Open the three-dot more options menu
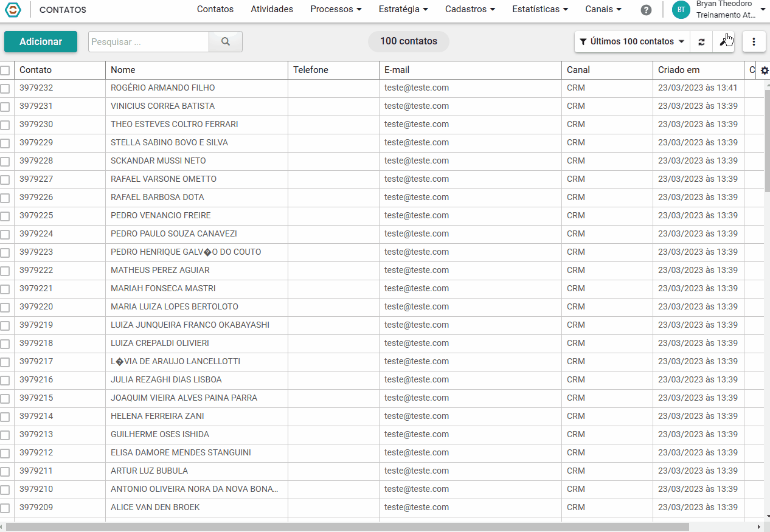770x532 pixels. point(754,41)
